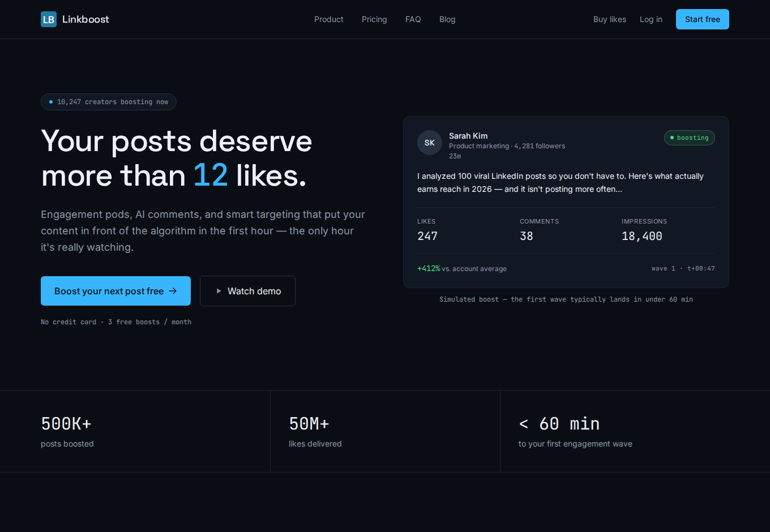Click the play triangle in Watch demo

click(x=219, y=291)
